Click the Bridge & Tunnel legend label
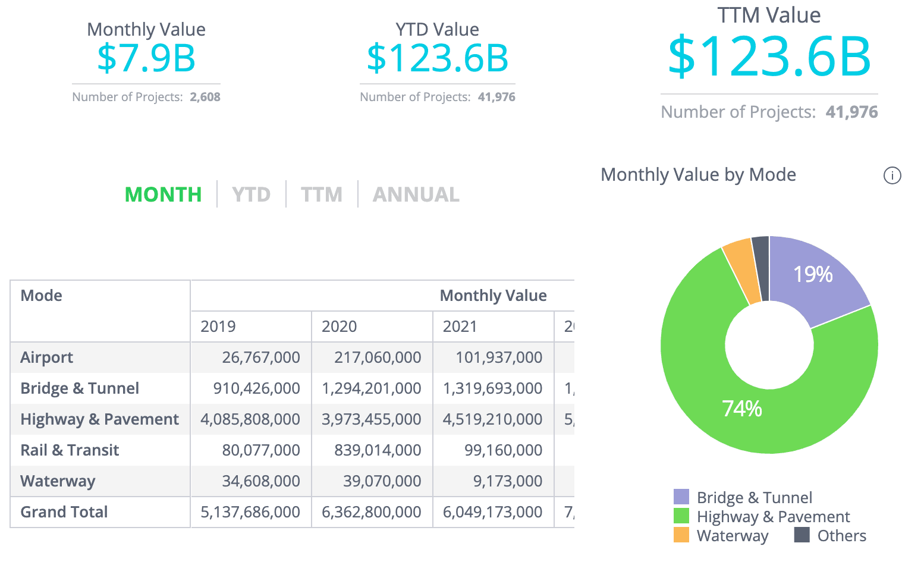The width and height of the screenshot is (924, 565). pos(755,497)
